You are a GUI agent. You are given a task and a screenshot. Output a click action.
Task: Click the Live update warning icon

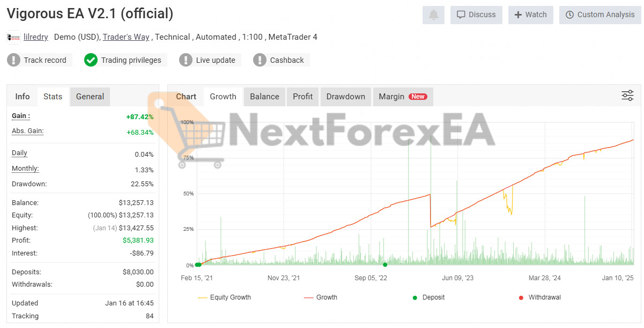tap(186, 60)
